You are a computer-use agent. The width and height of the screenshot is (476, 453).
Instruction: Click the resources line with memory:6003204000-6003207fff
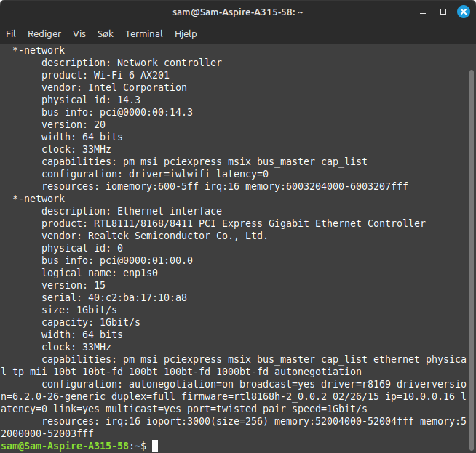[225, 186]
